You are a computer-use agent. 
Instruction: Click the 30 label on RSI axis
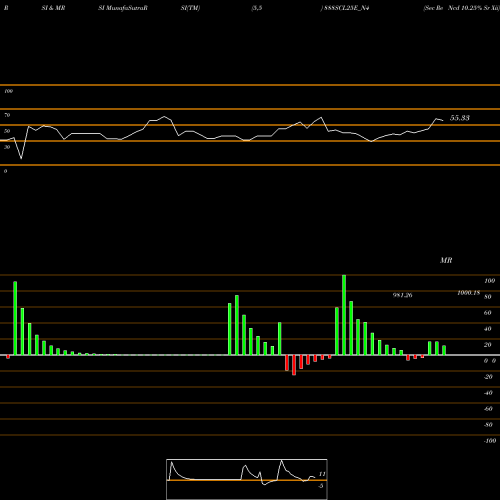[x=7, y=147]
